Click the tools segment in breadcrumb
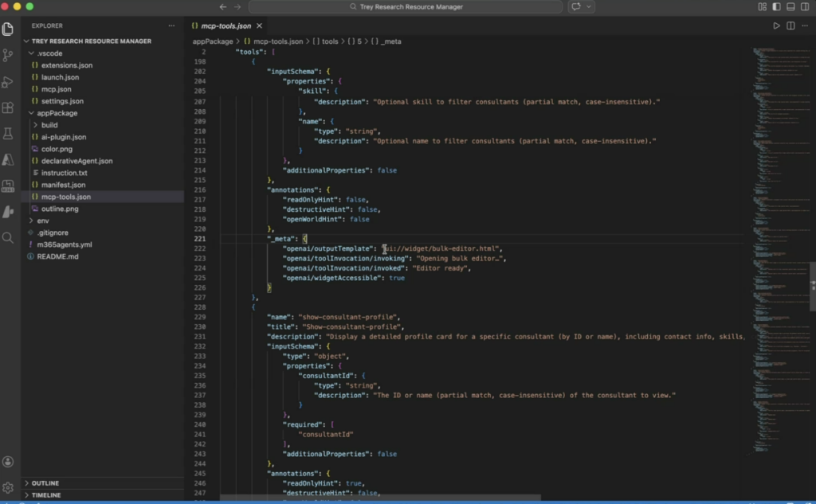Screen dimensions: 816x504 (329, 41)
